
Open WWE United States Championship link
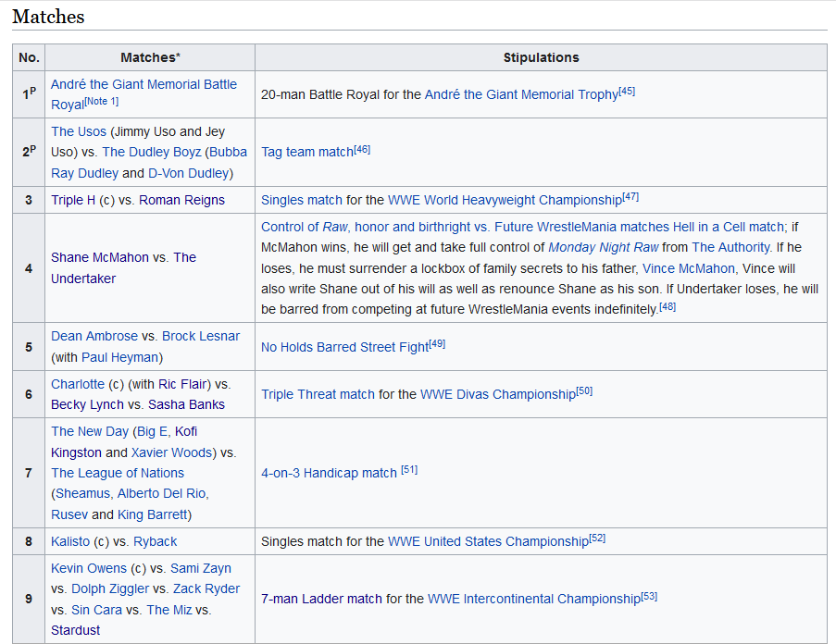tap(488, 541)
